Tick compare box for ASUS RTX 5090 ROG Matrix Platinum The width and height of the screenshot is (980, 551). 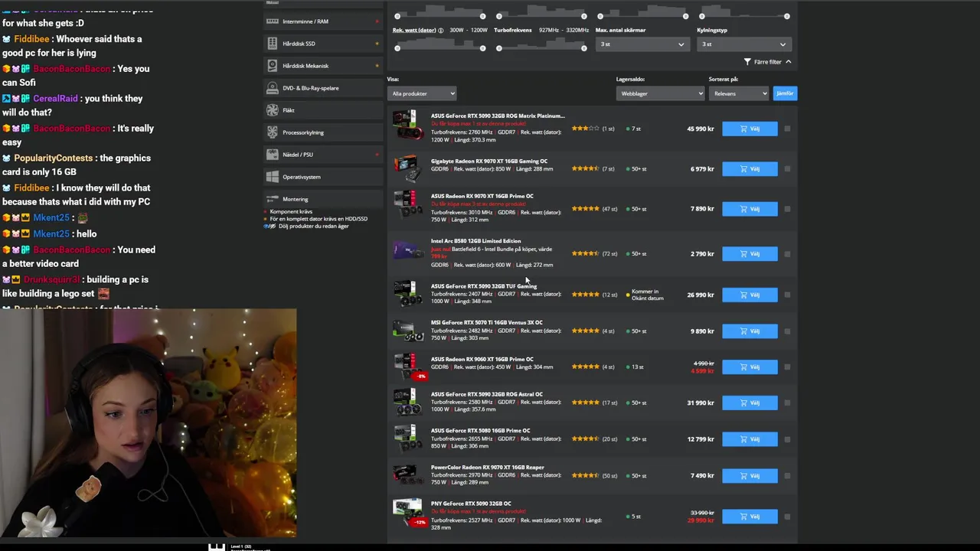click(787, 129)
